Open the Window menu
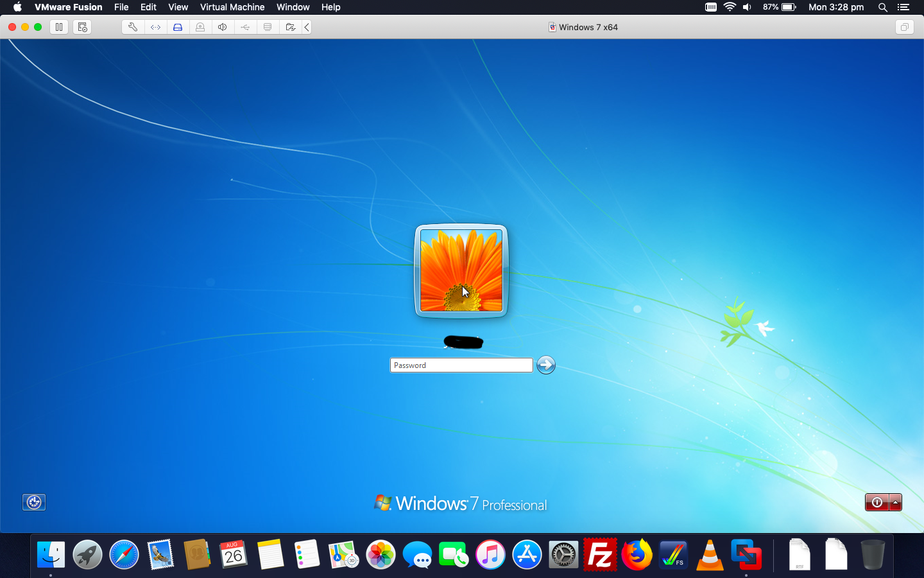This screenshot has width=924, height=578. (293, 7)
